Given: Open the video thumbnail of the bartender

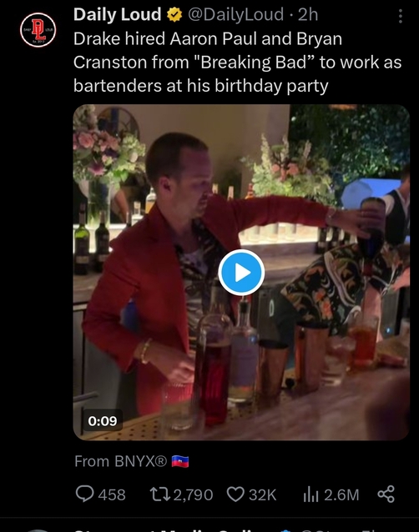Looking at the screenshot, I should (241, 273).
